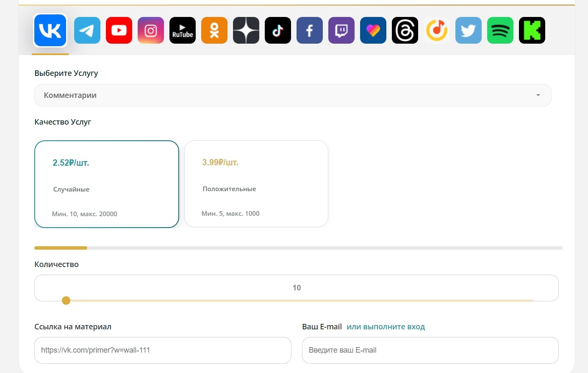Image resolution: width=588 pixels, height=373 pixels.
Task: Click the Ссылка на материал link field
Action: 163,350
